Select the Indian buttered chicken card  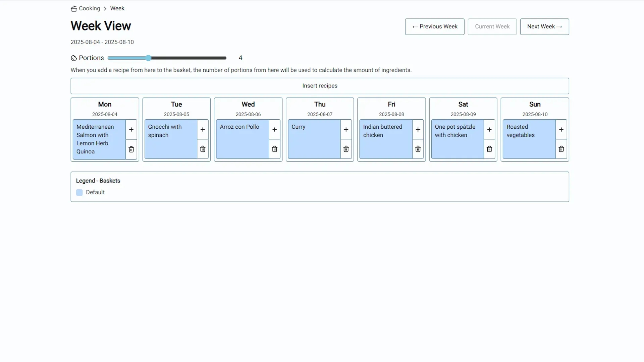tap(385, 139)
